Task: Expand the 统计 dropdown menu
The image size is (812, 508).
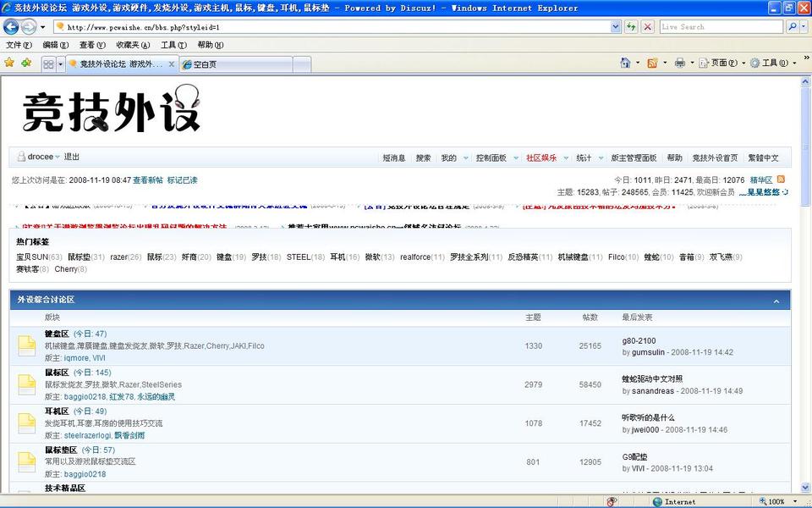Action: pyautogui.click(x=601, y=158)
